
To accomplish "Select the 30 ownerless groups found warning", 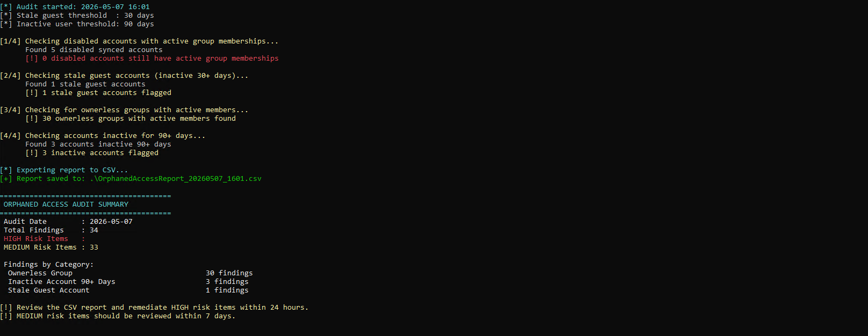I will (131, 119).
